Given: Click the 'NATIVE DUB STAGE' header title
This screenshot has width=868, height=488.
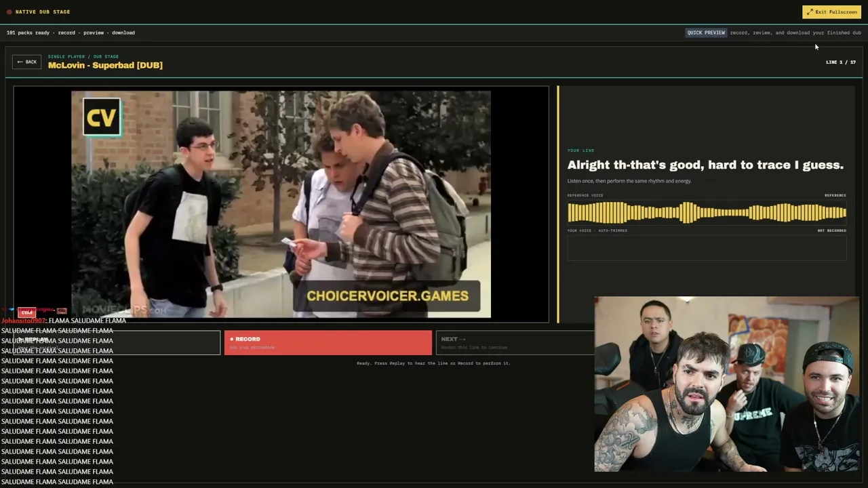Looking at the screenshot, I should [x=43, y=12].
